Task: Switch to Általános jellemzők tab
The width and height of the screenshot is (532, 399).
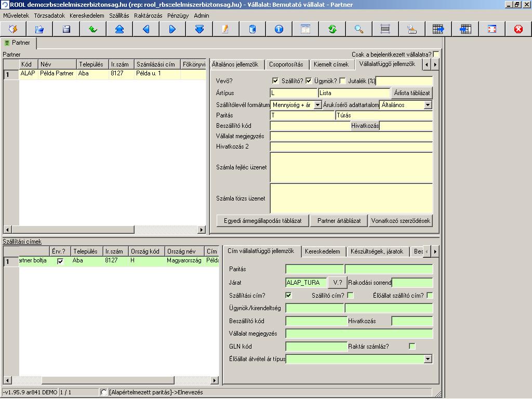Action: (235, 64)
